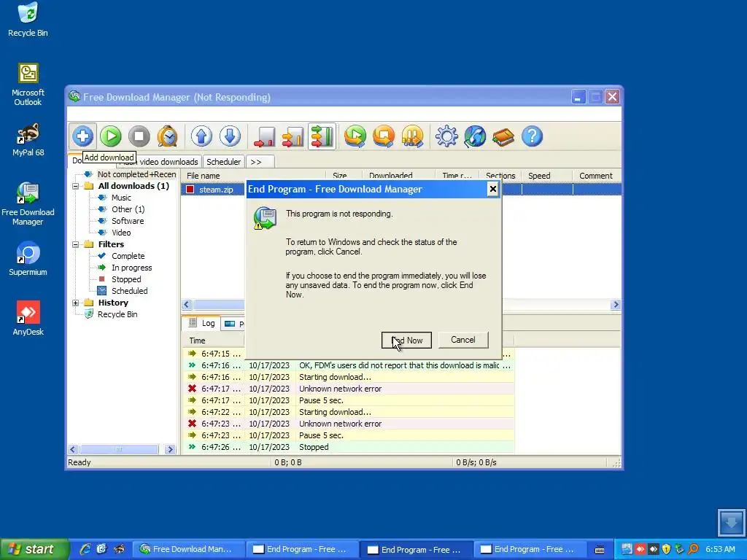Open the gear Settings icon
Screen dimensions: 747x560
446,136
